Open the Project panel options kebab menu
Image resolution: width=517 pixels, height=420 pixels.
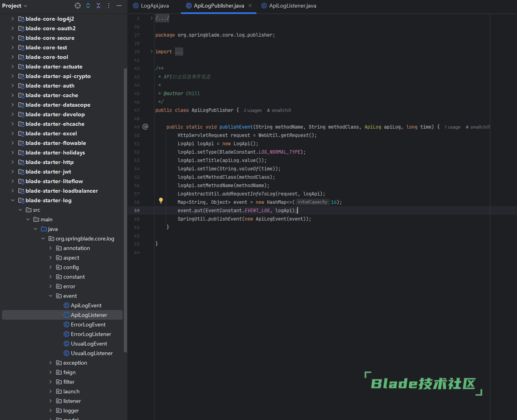109,6
